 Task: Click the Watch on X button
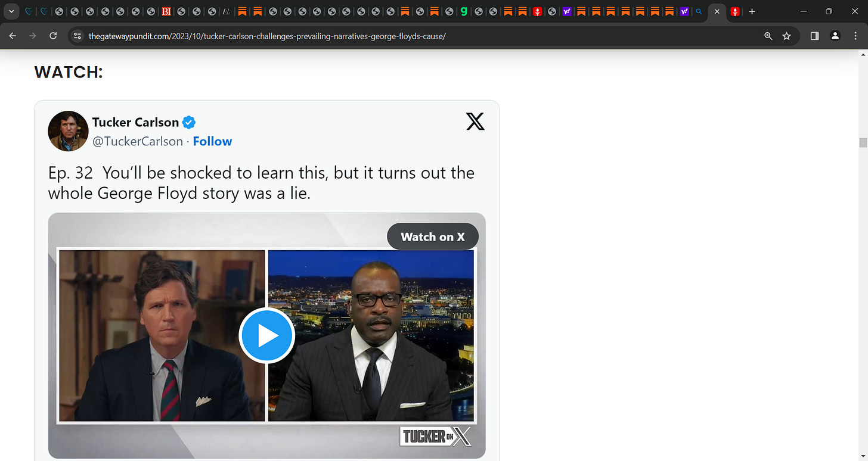(x=433, y=236)
